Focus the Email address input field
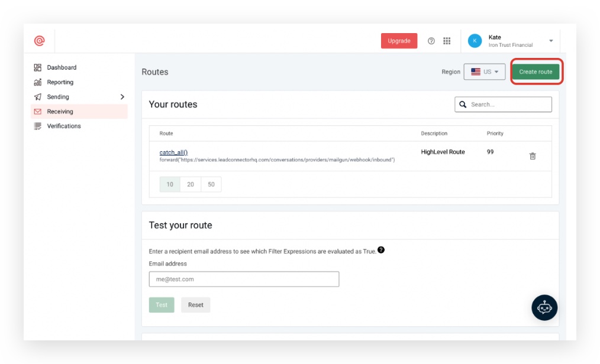This screenshot has width=600, height=364. (x=244, y=279)
